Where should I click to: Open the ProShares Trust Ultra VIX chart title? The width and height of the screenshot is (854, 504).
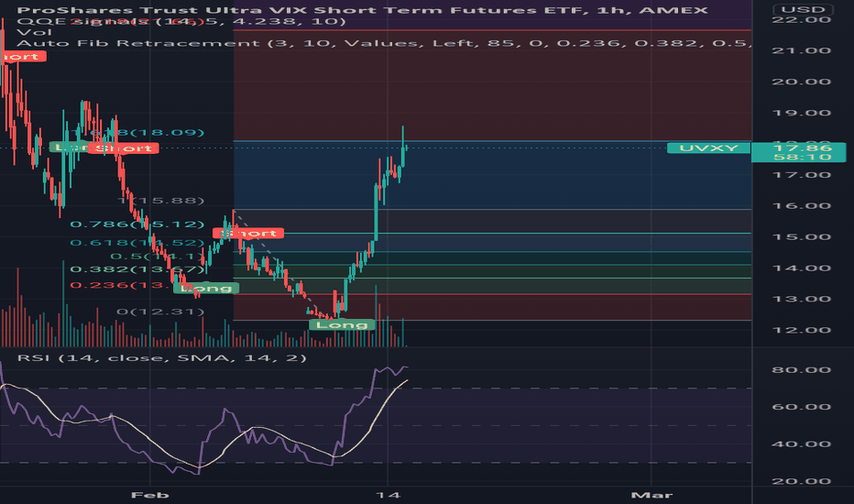(362, 10)
